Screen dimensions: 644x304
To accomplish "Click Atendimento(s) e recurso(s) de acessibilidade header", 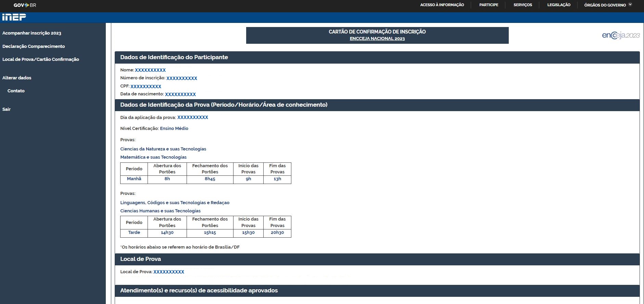I will (x=199, y=290).
